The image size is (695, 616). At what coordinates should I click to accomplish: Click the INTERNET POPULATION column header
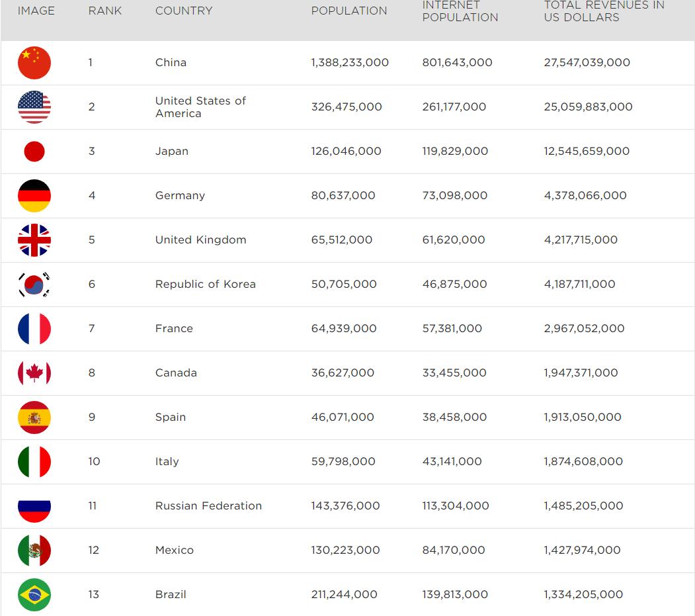(460, 11)
